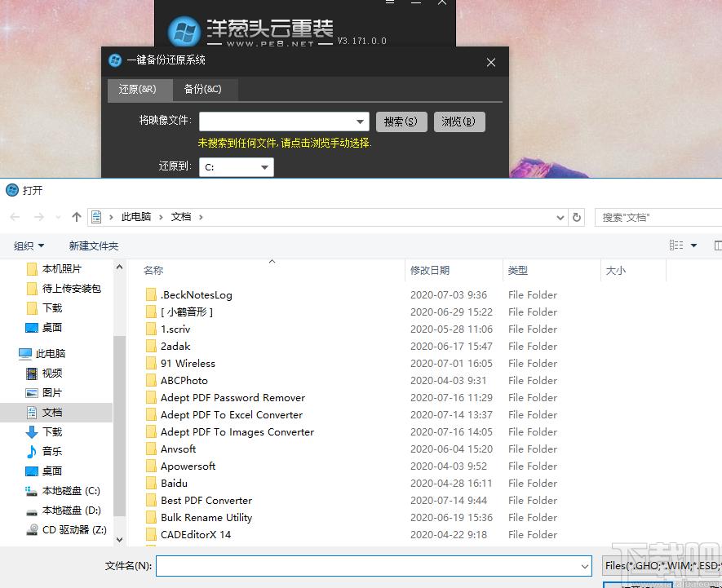Click the 搜索(S) button
Viewport: 722px width, 588px height.
coord(401,122)
